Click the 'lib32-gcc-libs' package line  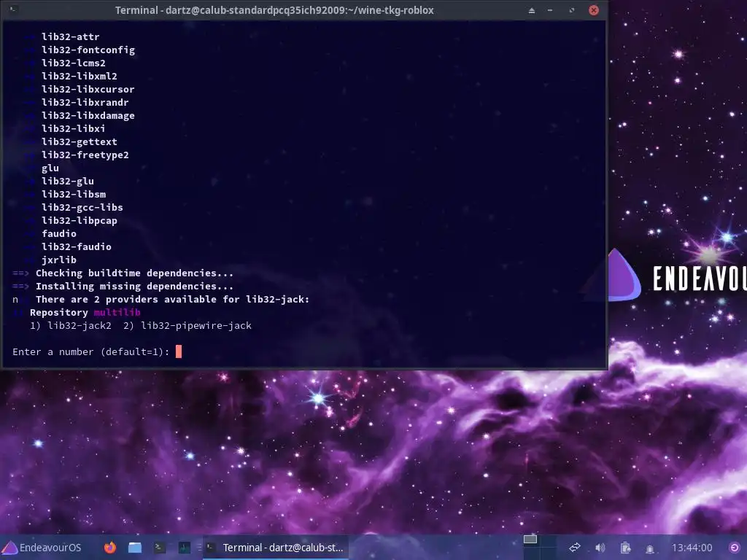82,207
